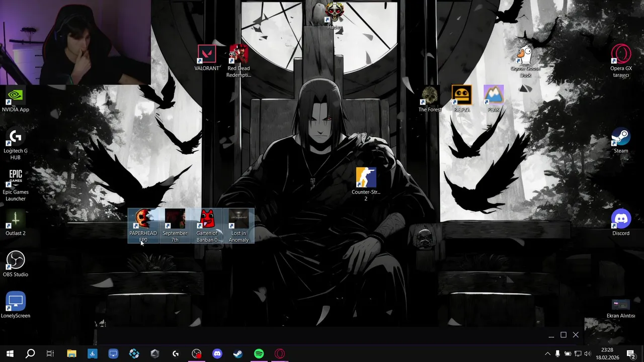The height and width of the screenshot is (362, 644).
Task: Switch to Spotify from the taskbar
Action: click(259, 354)
